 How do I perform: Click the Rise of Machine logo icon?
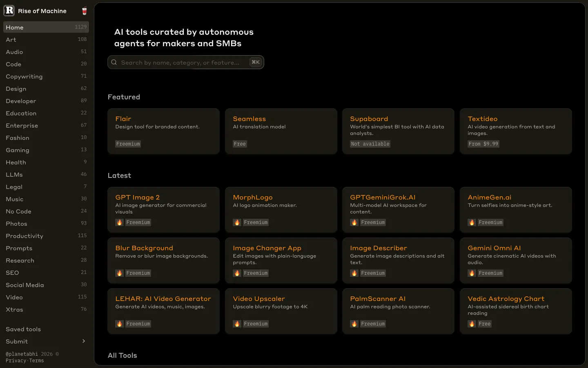9,11
